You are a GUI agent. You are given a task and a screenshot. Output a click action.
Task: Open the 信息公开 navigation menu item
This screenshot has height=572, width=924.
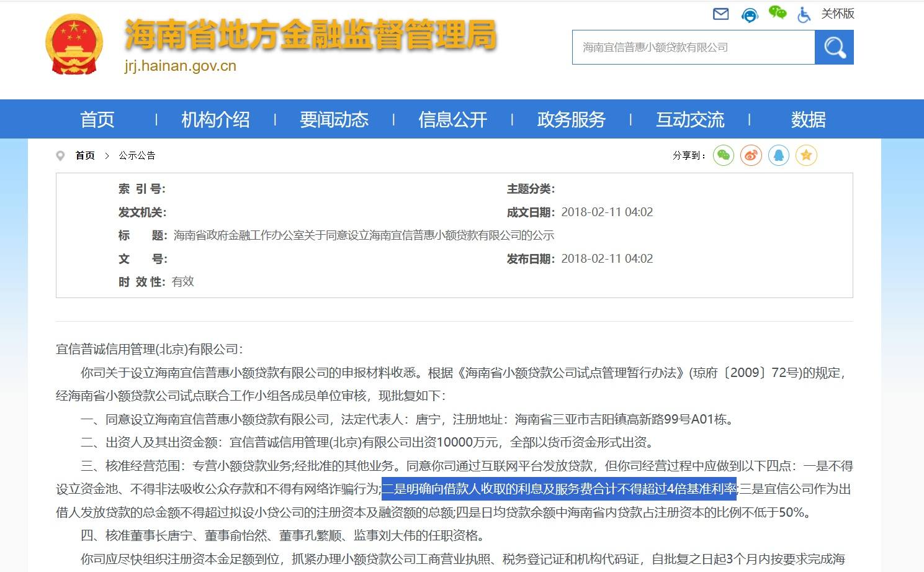point(452,119)
